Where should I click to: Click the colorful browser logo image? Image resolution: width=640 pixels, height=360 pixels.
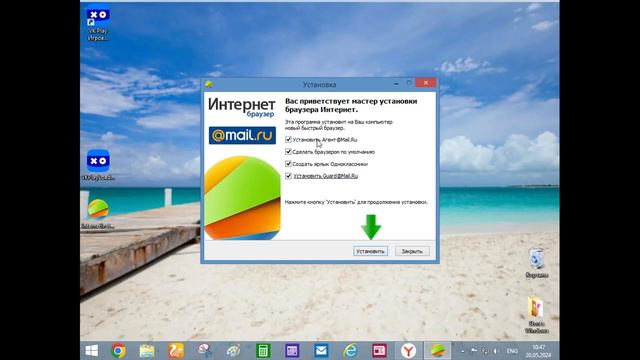coord(242,198)
